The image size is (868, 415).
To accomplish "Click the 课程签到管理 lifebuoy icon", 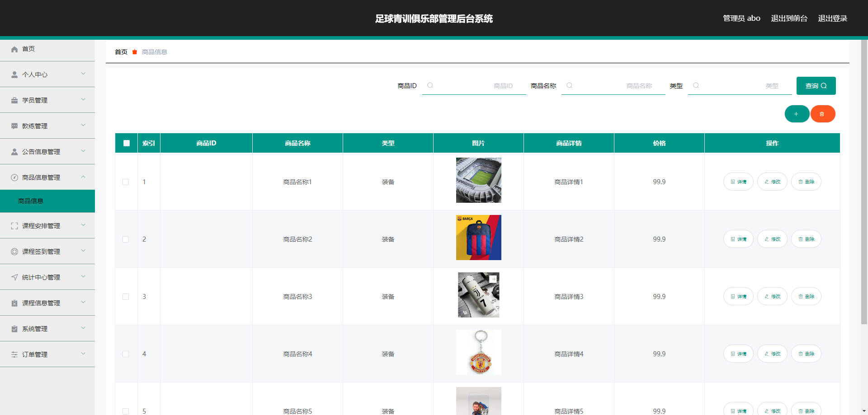I will click(14, 252).
